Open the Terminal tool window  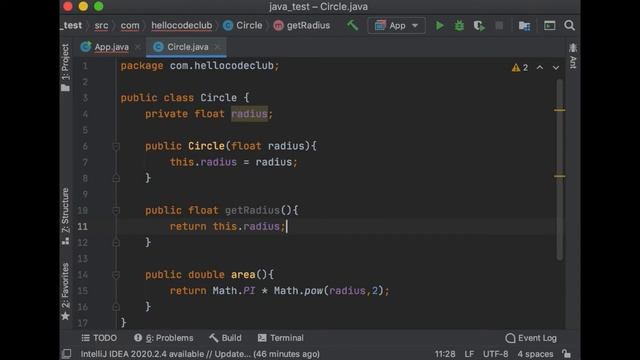point(281,338)
